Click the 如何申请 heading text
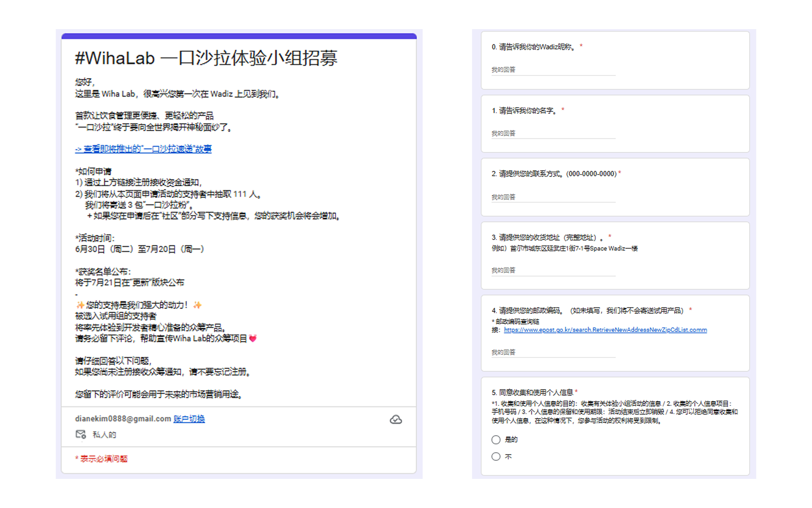812x508 pixels. click(93, 171)
